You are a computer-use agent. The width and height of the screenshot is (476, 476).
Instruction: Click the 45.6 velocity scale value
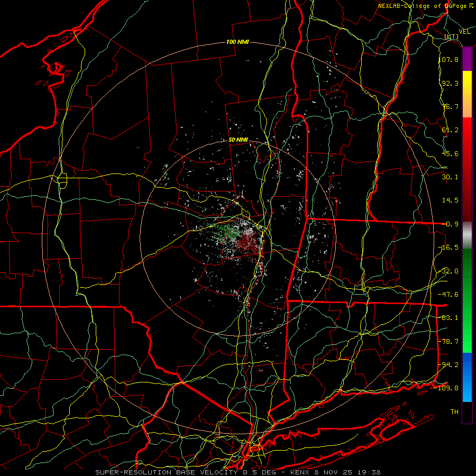coord(450,153)
